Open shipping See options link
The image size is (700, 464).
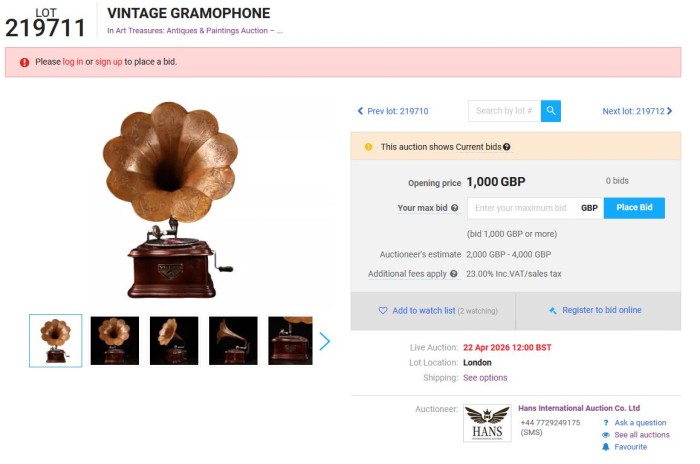[485, 378]
